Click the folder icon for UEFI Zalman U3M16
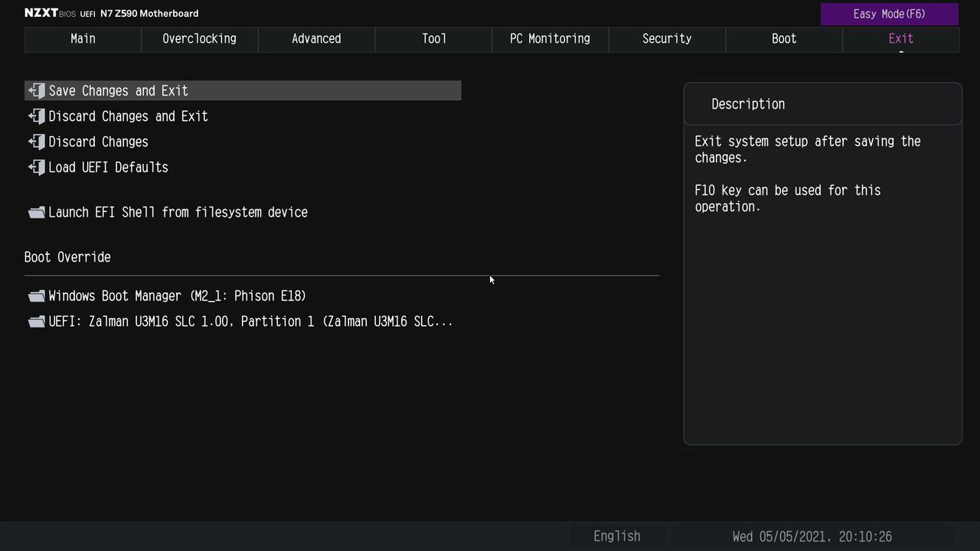 coord(37,322)
